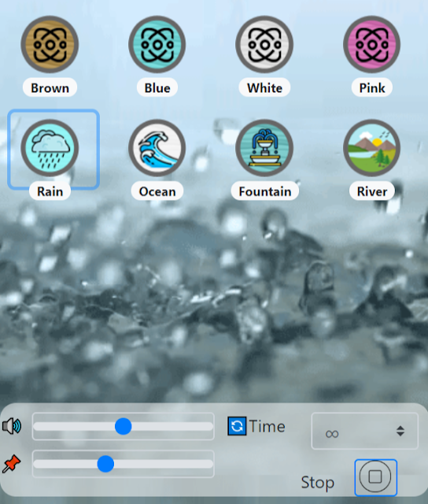Click the Blue label
The height and width of the screenshot is (504, 428).
click(157, 87)
